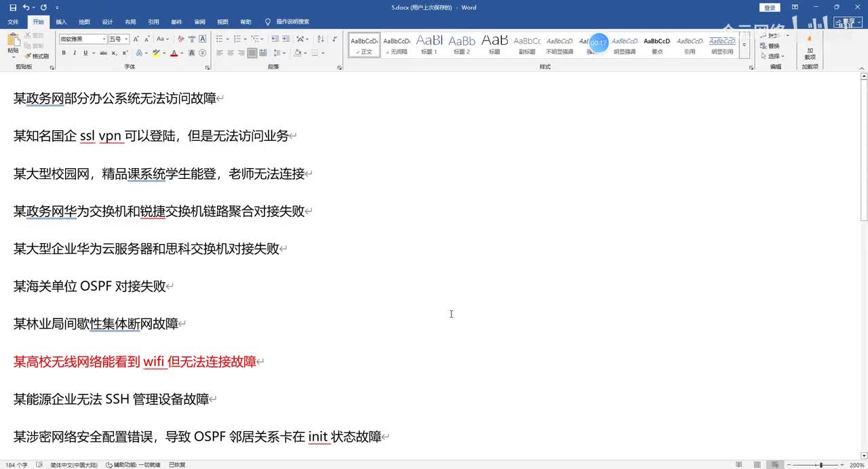Screen dimensions: 868x469
Task: Apply character border icon
Action: (202, 39)
